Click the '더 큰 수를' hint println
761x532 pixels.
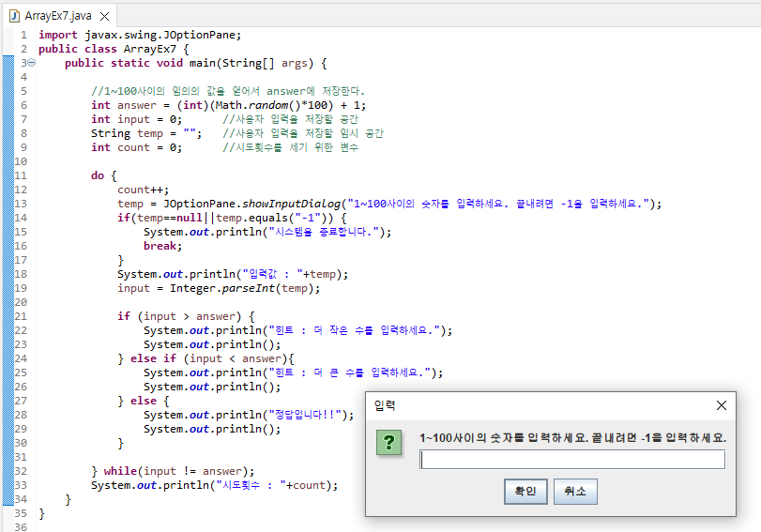293,372
